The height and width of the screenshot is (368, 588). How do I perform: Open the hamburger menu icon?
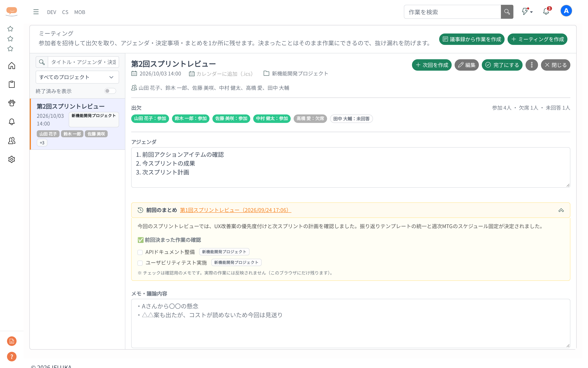(36, 12)
